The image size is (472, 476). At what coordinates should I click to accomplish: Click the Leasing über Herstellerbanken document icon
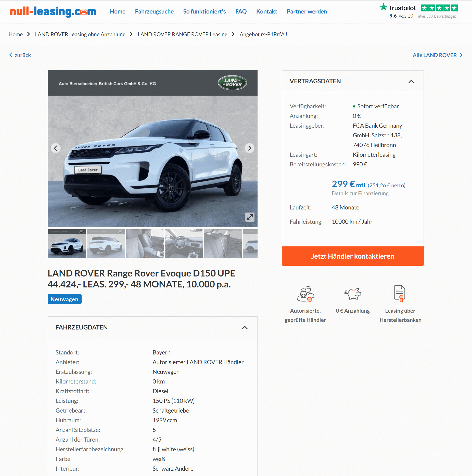(x=400, y=294)
